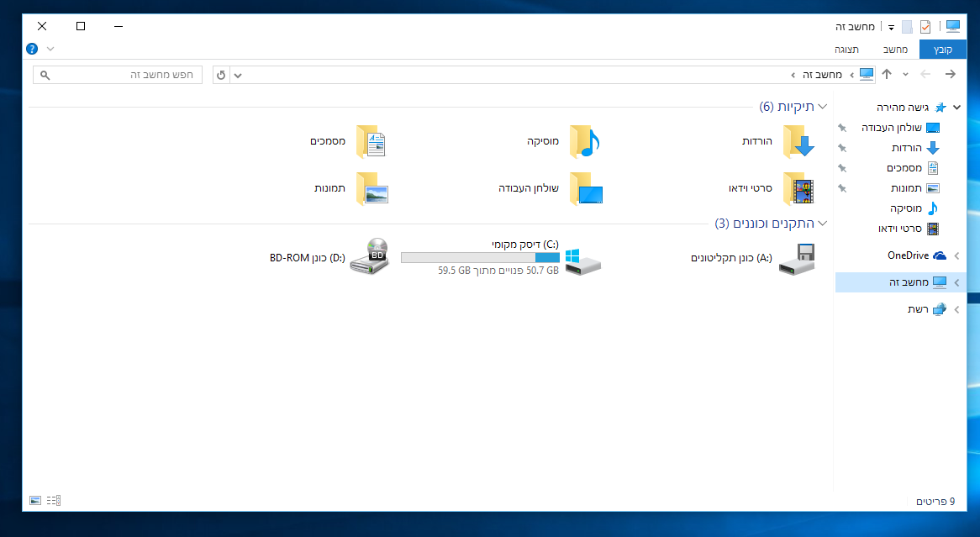Switch to details view in status bar
This screenshot has width=980, height=537.
pos(54,501)
